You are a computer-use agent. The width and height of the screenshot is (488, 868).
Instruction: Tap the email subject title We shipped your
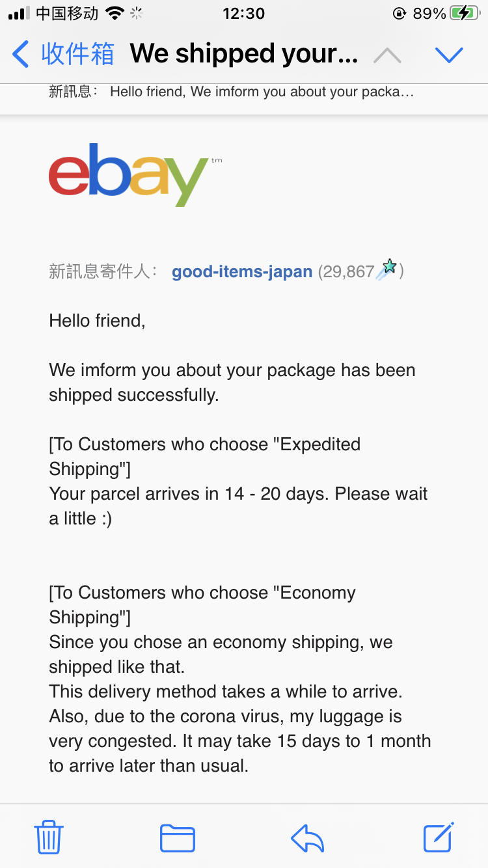pos(244,54)
